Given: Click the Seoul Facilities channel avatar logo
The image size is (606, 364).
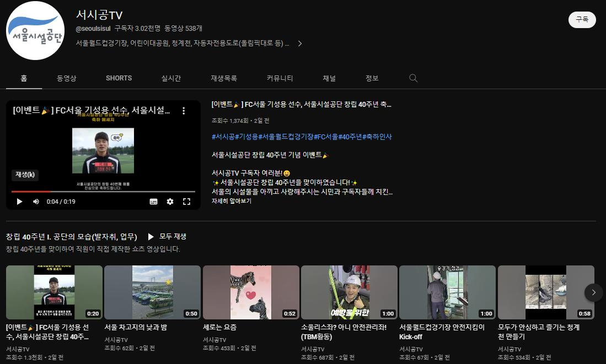Looking at the screenshot, I should point(35,30).
